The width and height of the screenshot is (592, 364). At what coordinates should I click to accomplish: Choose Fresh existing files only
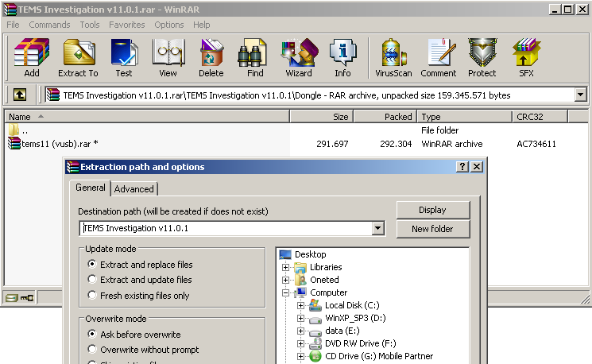(x=138, y=296)
